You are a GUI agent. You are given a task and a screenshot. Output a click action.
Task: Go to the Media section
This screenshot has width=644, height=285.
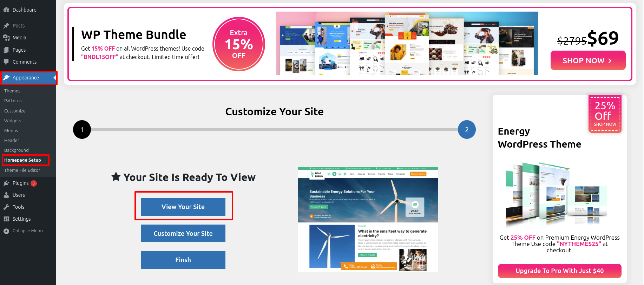click(28, 38)
